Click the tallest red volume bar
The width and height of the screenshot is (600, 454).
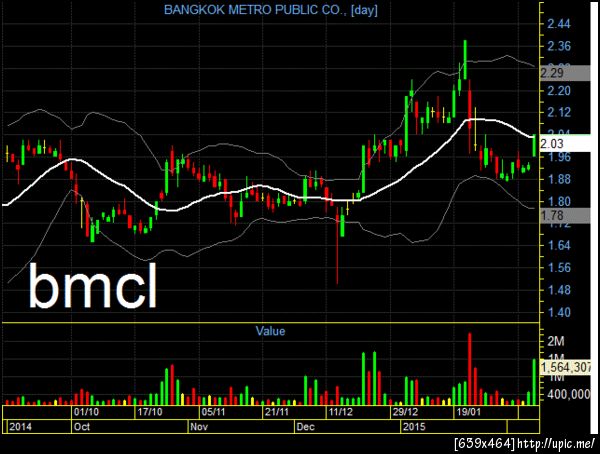pyautogui.click(x=470, y=369)
